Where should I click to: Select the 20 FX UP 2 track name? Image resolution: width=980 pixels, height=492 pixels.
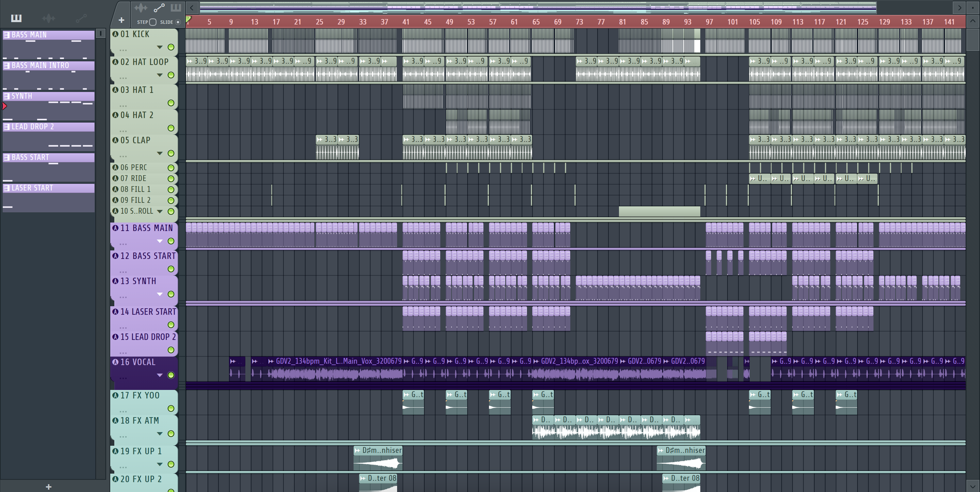tap(141, 479)
